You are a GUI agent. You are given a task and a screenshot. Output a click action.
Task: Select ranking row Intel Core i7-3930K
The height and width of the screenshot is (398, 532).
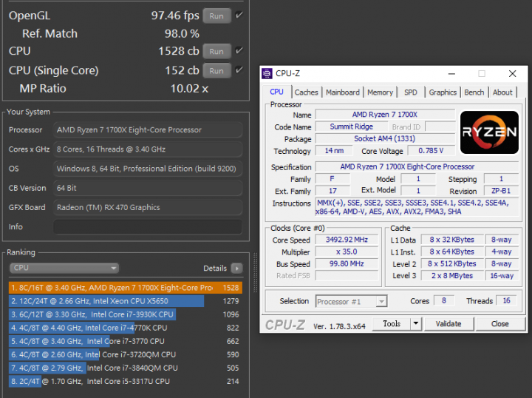(x=126, y=314)
